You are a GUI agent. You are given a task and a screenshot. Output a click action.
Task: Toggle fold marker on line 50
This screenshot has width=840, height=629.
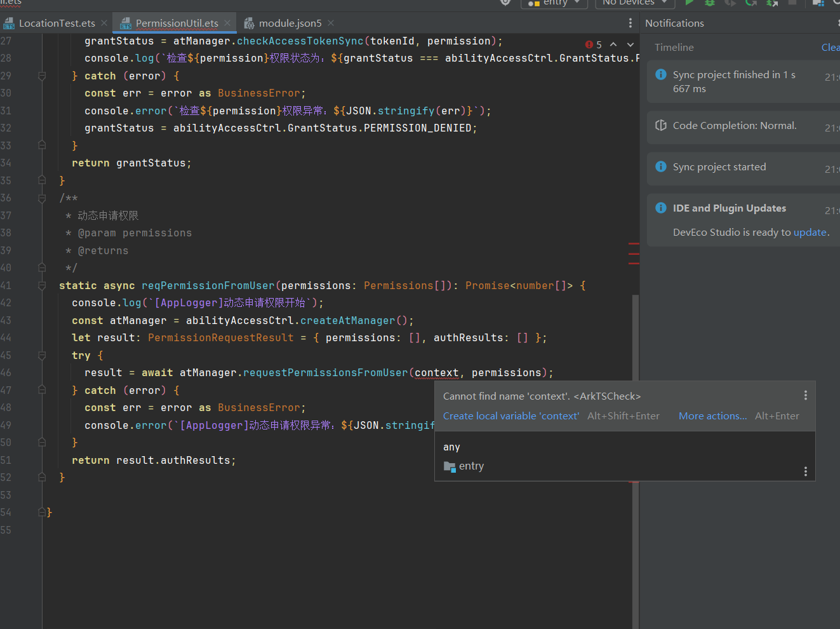coord(42,443)
